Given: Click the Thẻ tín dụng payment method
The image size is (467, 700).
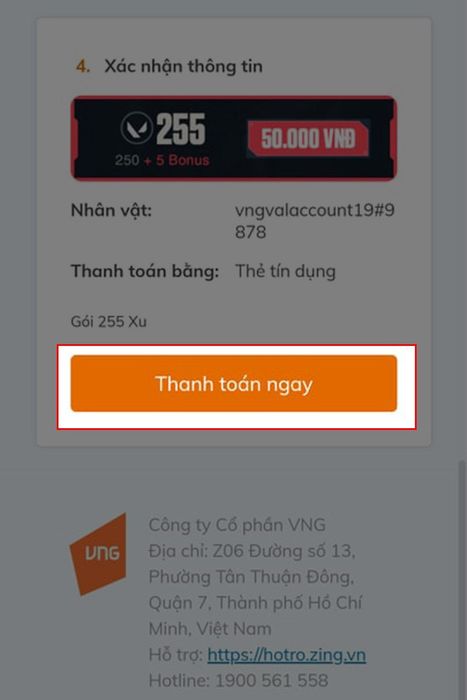Looking at the screenshot, I should [285, 271].
